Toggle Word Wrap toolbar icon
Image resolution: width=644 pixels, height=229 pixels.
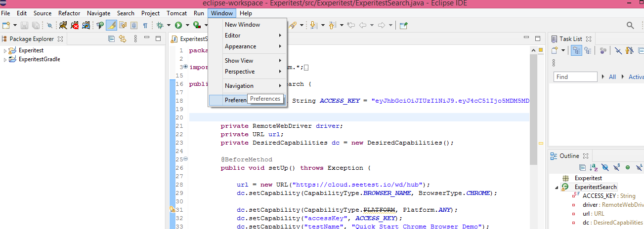coord(123,25)
